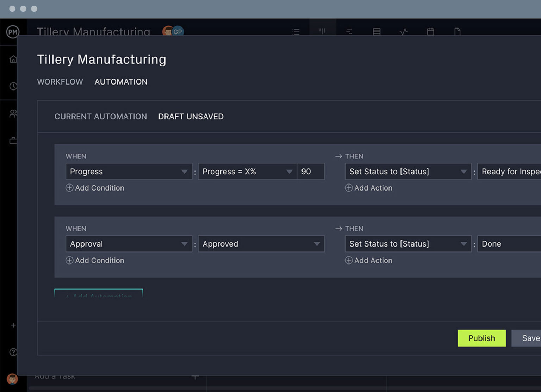The image size is (541, 392).
Task: Click the home icon in the left sidebar
Action: click(x=13, y=59)
